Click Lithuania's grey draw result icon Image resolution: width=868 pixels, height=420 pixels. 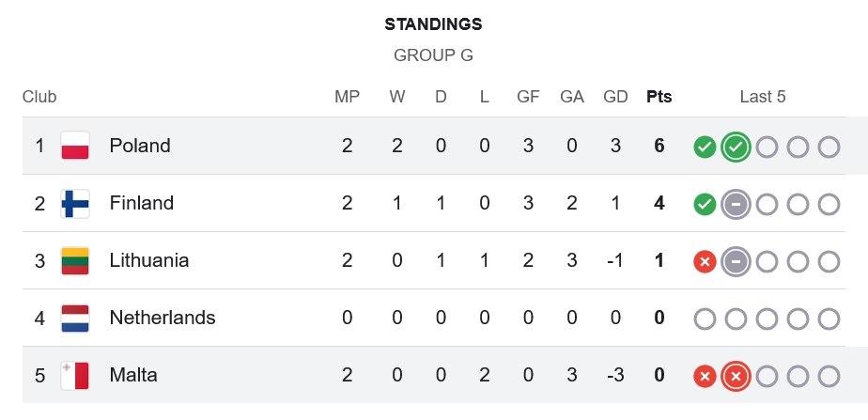coord(736,261)
